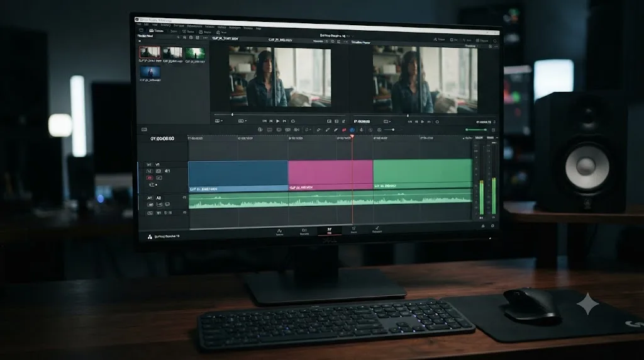Open the source viewer's three-dot options menu
The width and height of the screenshot is (644, 360).
point(345,42)
